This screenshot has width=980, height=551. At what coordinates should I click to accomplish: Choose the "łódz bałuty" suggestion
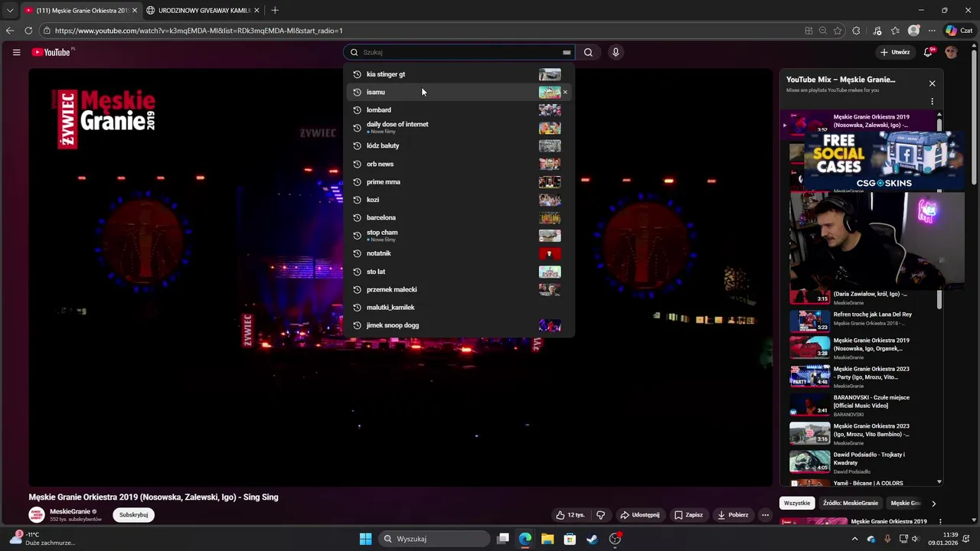[459, 145]
